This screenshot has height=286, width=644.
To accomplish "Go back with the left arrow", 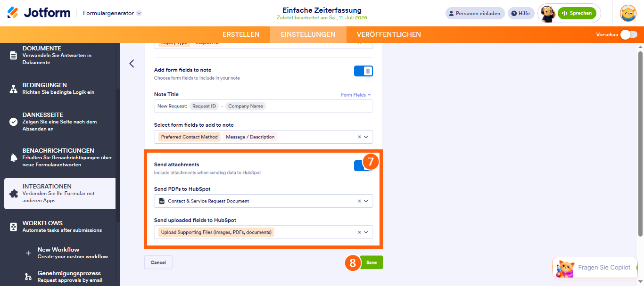I will pyautogui.click(x=132, y=64).
